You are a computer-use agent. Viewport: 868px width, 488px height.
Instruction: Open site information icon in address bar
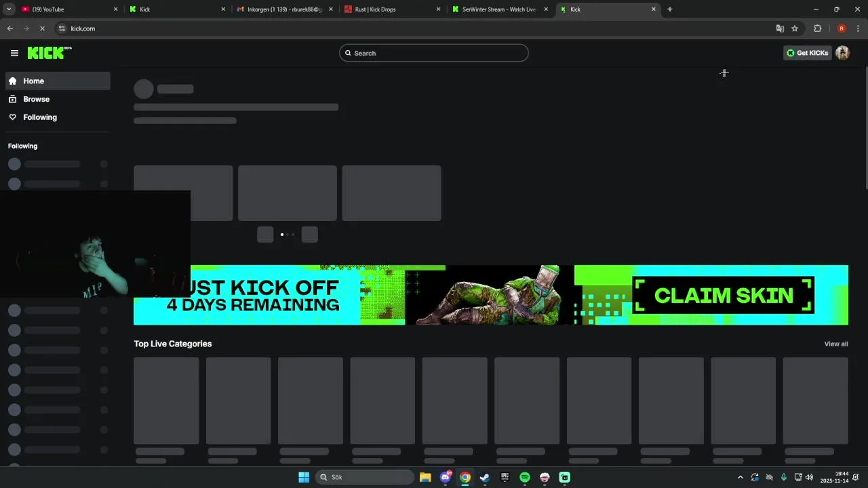[62, 28]
